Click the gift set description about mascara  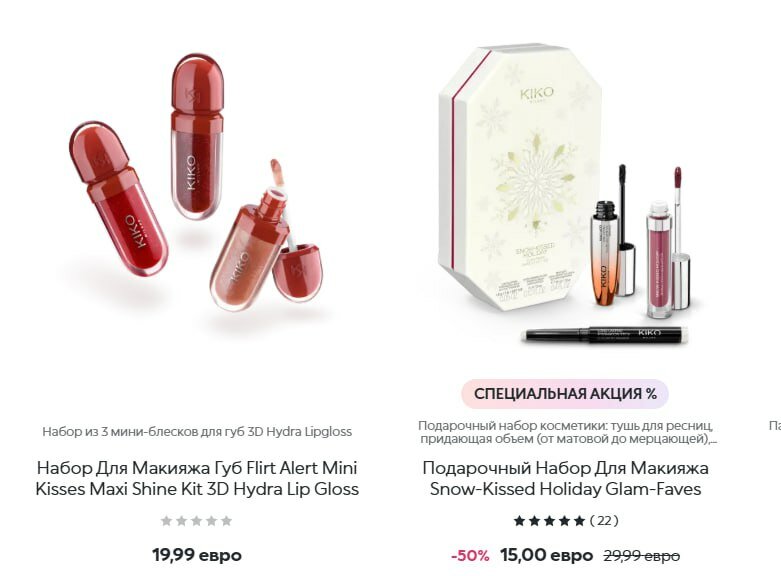click(x=565, y=432)
